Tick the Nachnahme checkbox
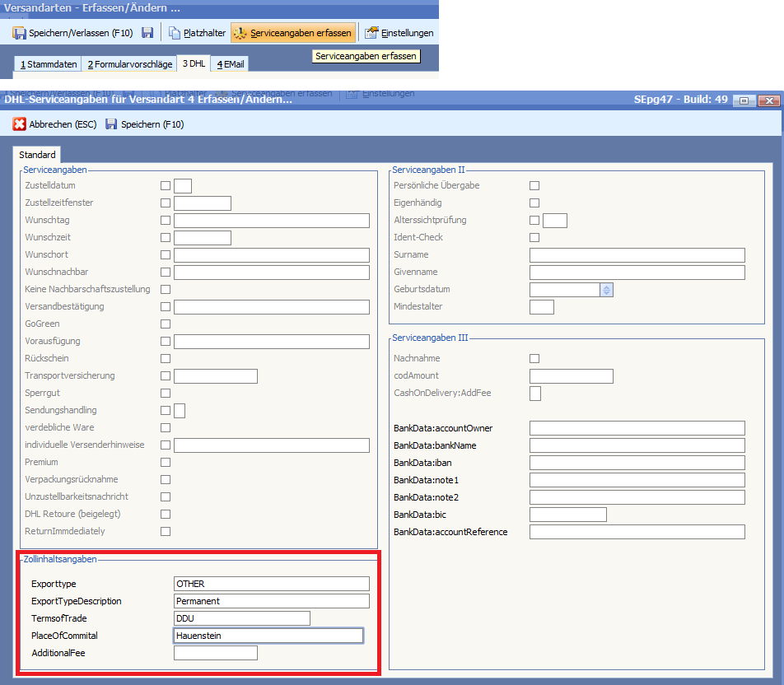 click(x=534, y=359)
